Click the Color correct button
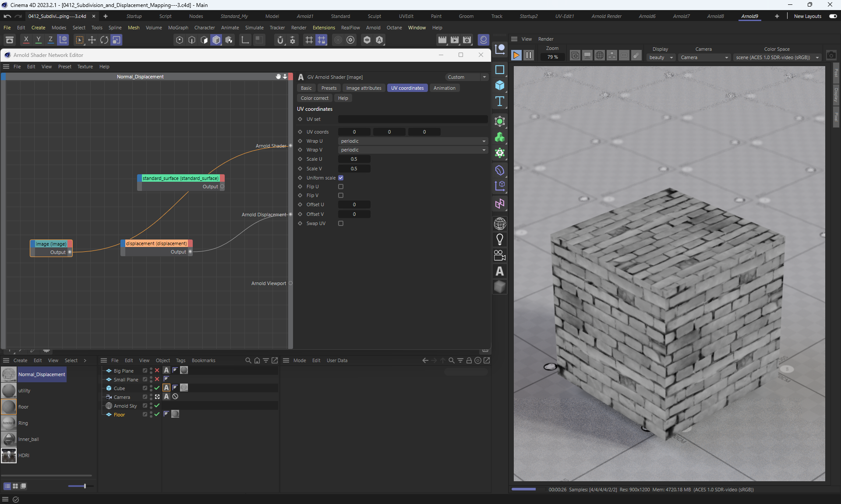Screen dimensions: 841x504 pyautogui.click(x=314, y=98)
